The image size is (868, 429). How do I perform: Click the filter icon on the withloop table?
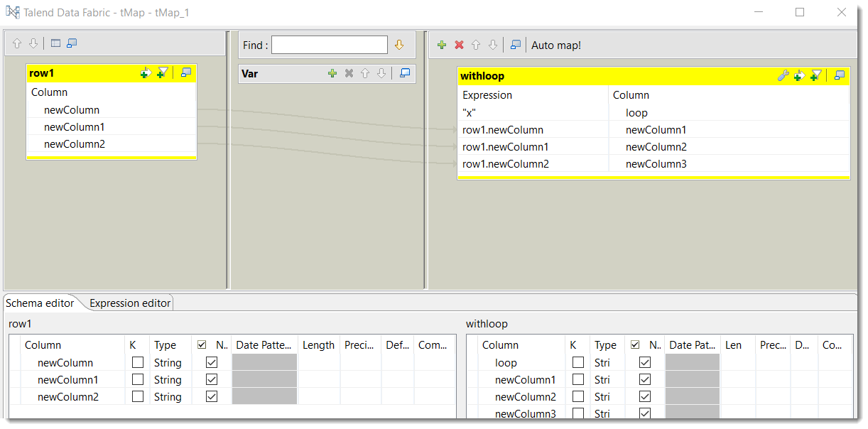click(816, 75)
